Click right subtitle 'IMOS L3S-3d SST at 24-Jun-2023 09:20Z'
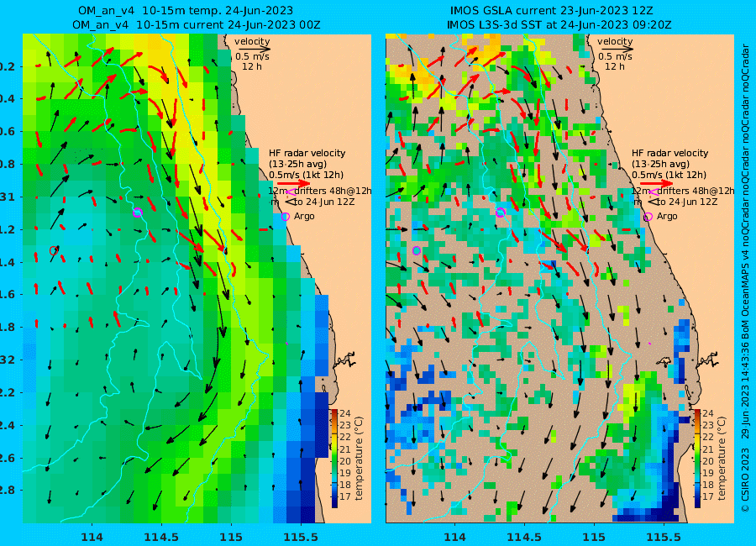This screenshot has height=546, width=756. coord(559,24)
